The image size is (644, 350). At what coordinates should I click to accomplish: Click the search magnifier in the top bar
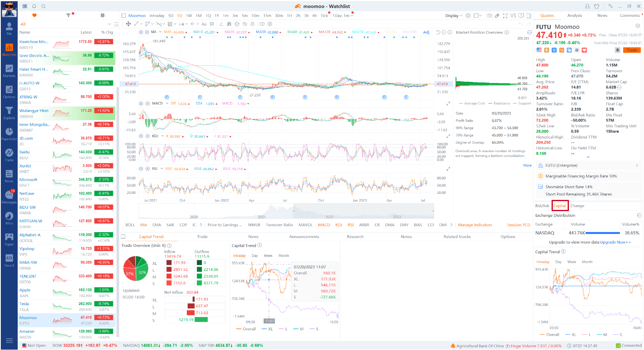[43, 6]
